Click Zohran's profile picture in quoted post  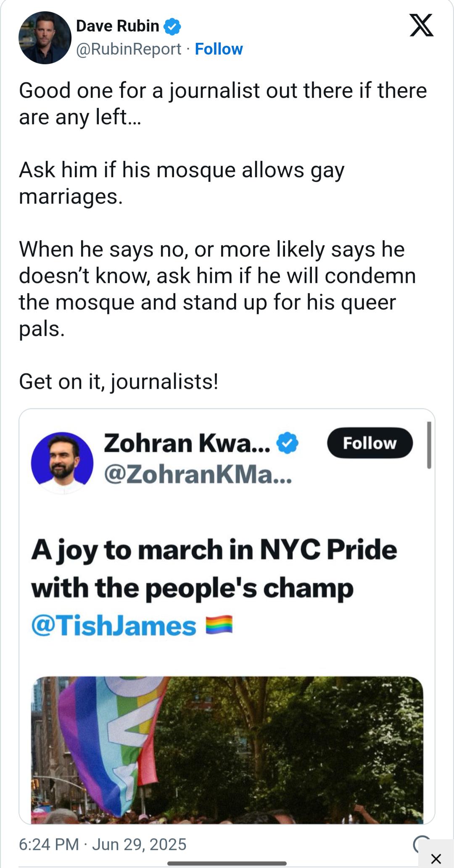(x=62, y=463)
